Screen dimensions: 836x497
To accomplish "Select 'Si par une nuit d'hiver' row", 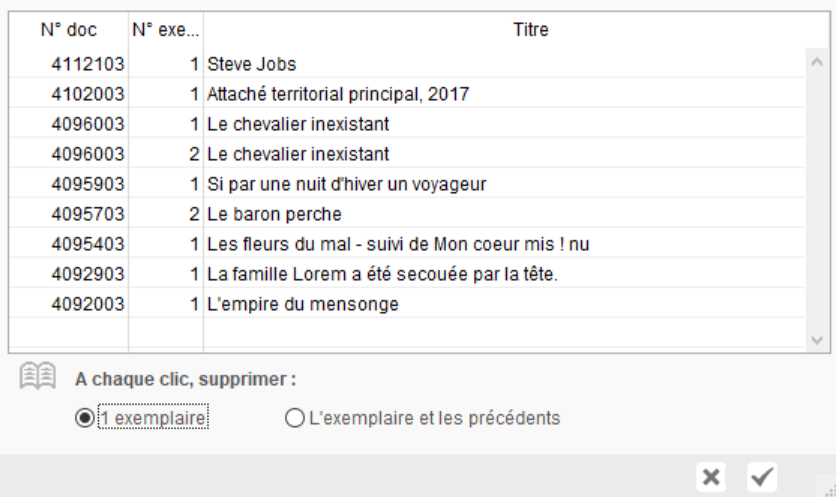I will pos(407,184).
